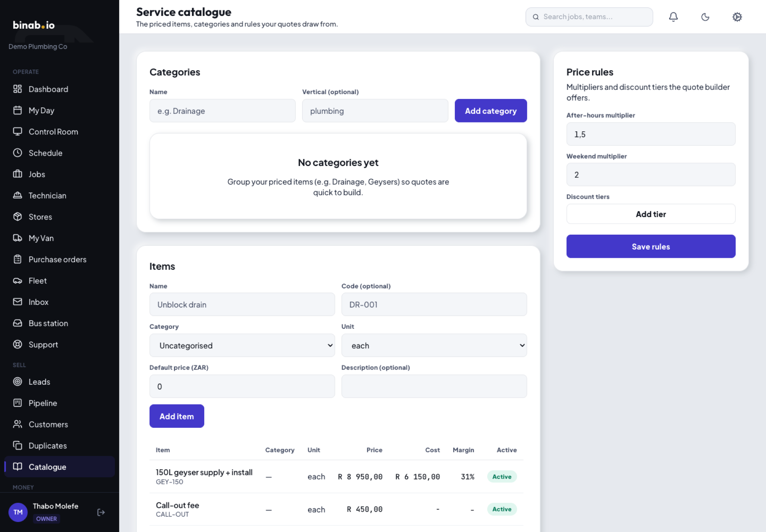Click the My Van truck icon
The image size is (766, 532).
point(18,238)
